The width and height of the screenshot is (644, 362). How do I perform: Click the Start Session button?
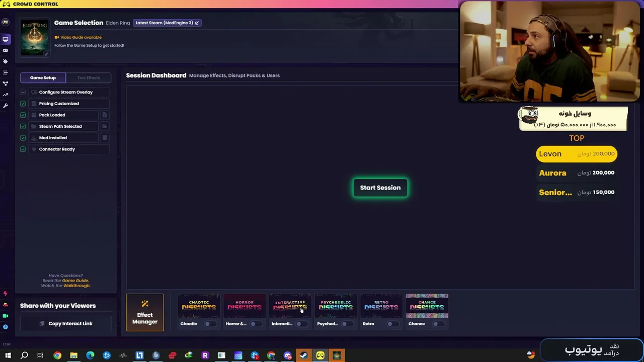coord(380,188)
